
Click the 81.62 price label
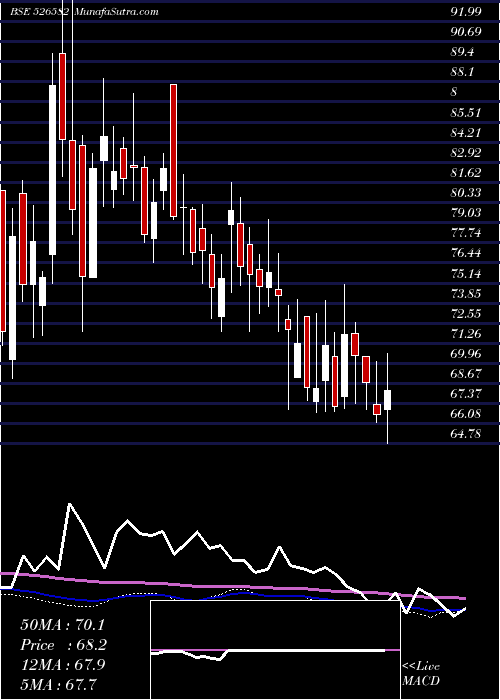[466, 173]
